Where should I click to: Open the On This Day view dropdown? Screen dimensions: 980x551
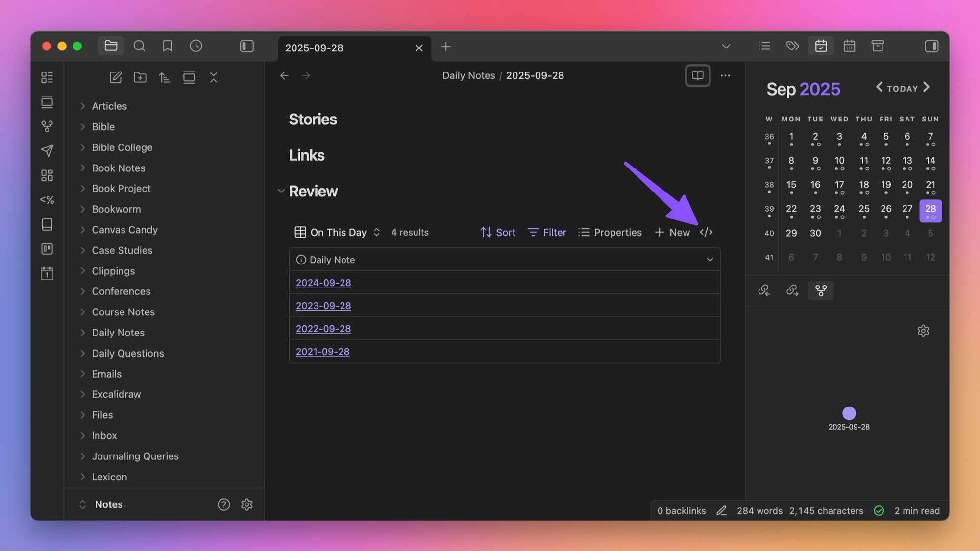pyautogui.click(x=338, y=232)
